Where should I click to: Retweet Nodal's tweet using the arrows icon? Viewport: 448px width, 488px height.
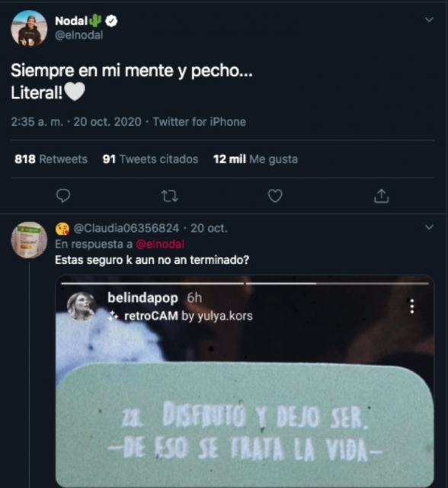pos(170,196)
